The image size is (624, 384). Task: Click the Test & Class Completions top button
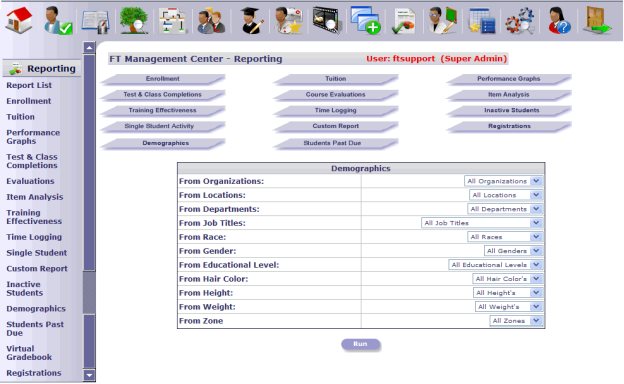(x=163, y=95)
